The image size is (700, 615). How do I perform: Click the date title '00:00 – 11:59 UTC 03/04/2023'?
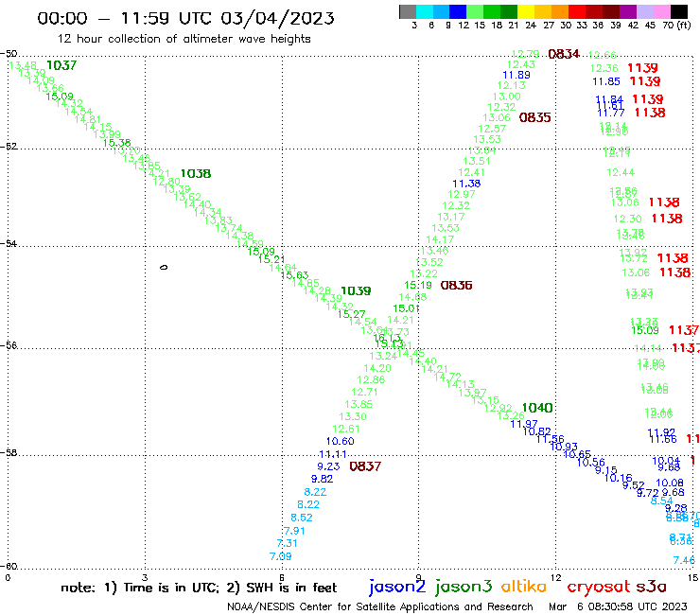click(185, 18)
